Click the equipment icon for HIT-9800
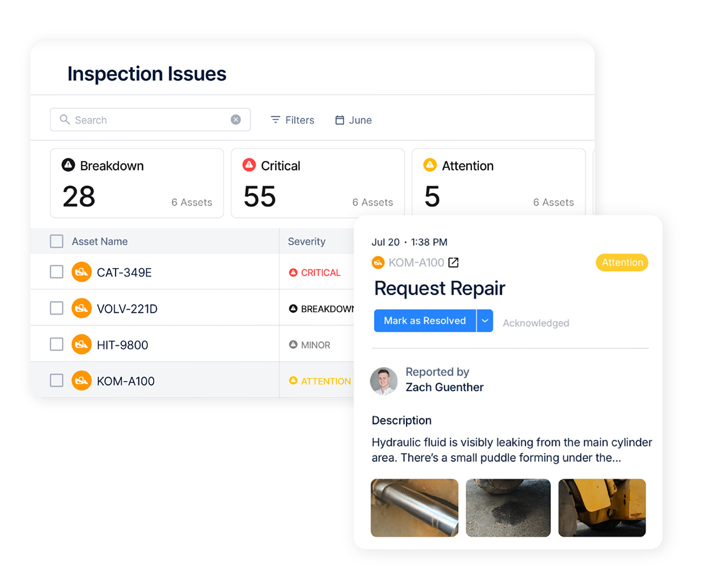The width and height of the screenshot is (707, 588). point(81,345)
